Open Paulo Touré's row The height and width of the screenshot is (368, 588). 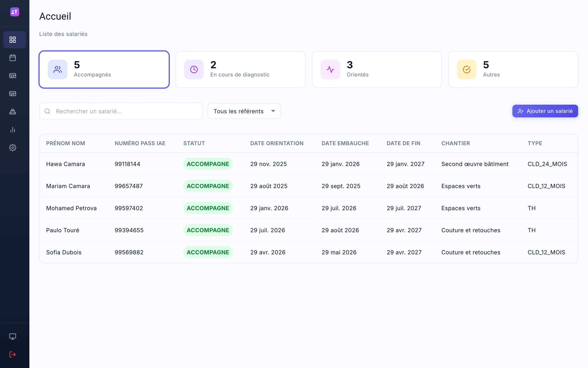(x=308, y=230)
